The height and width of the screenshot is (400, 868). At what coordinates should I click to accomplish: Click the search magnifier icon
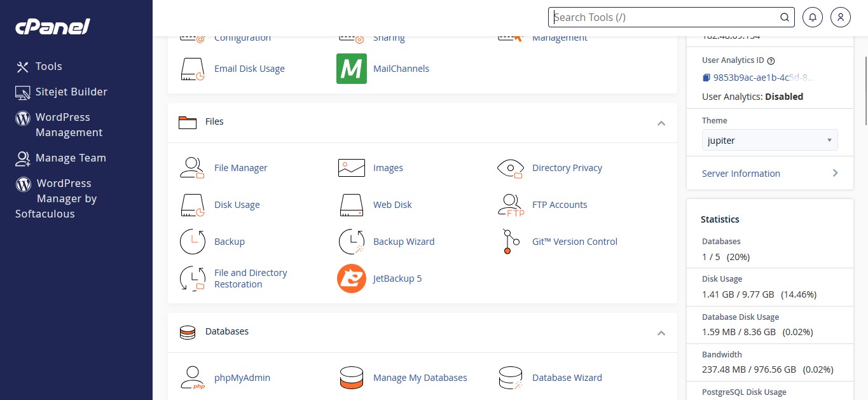click(x=785, y=17)
